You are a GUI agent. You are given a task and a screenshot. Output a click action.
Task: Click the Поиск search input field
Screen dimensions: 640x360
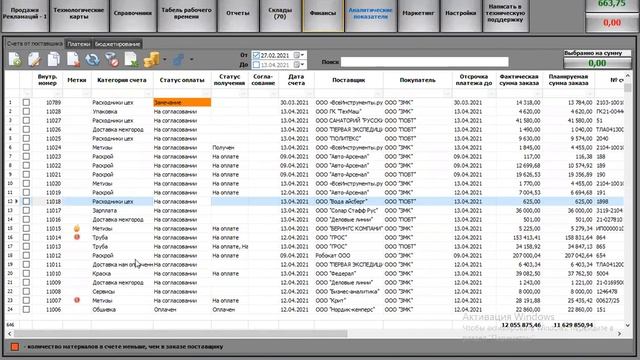(424, 62)
